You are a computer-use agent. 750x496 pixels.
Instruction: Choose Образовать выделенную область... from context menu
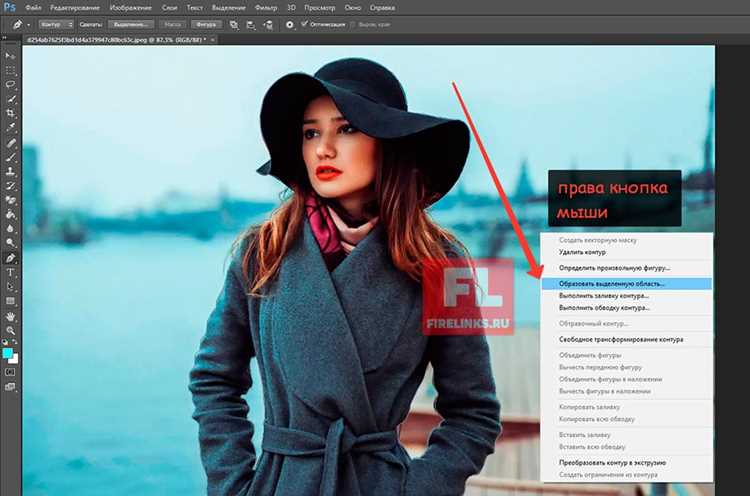click(627, 284)
